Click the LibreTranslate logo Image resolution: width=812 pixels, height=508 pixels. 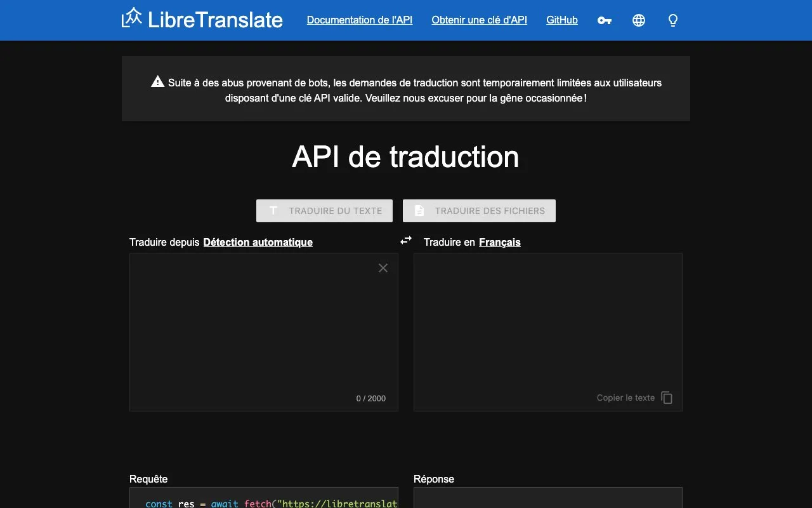point(132,18)
